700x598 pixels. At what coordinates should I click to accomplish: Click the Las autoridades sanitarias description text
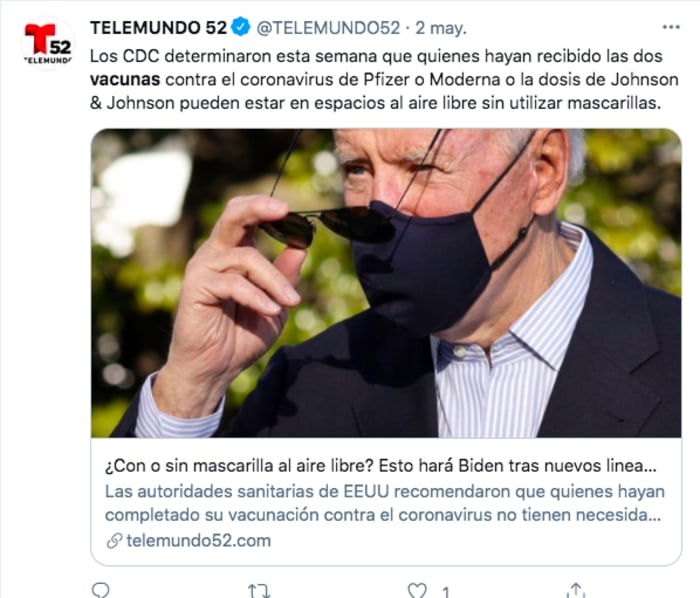point(384,503)
